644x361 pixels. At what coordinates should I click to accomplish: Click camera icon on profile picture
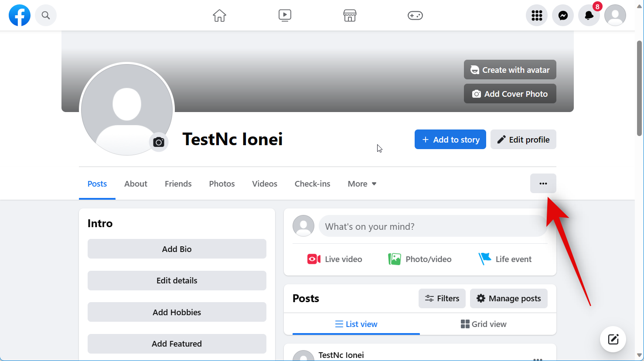(159, 142)
